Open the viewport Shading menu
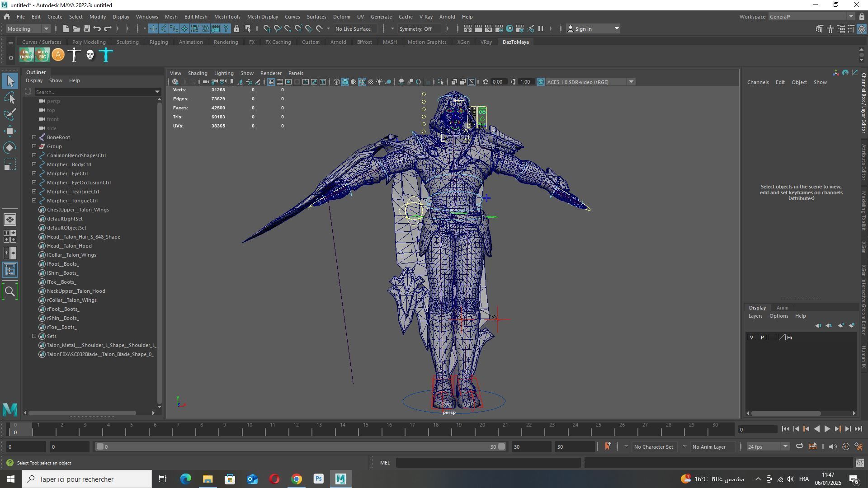Viewport: 868px width, 488px height. 198,73
